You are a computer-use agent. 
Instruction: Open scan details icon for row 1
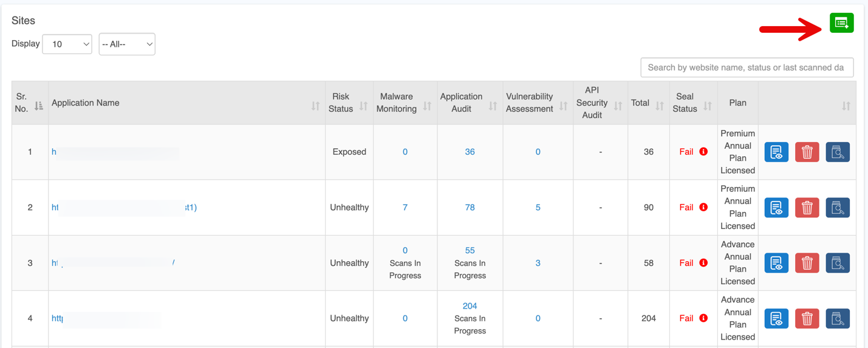(x=838, y=152)
